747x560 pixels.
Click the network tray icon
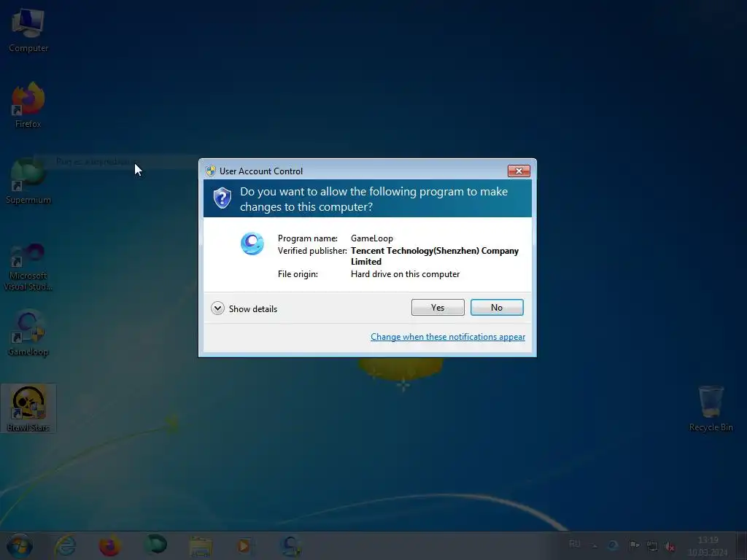[x=651, y=545]
